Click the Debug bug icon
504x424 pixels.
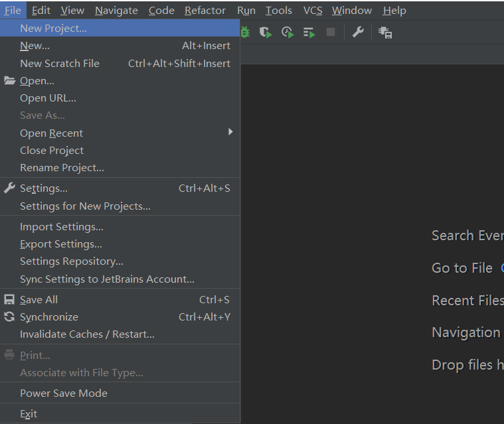245,32
